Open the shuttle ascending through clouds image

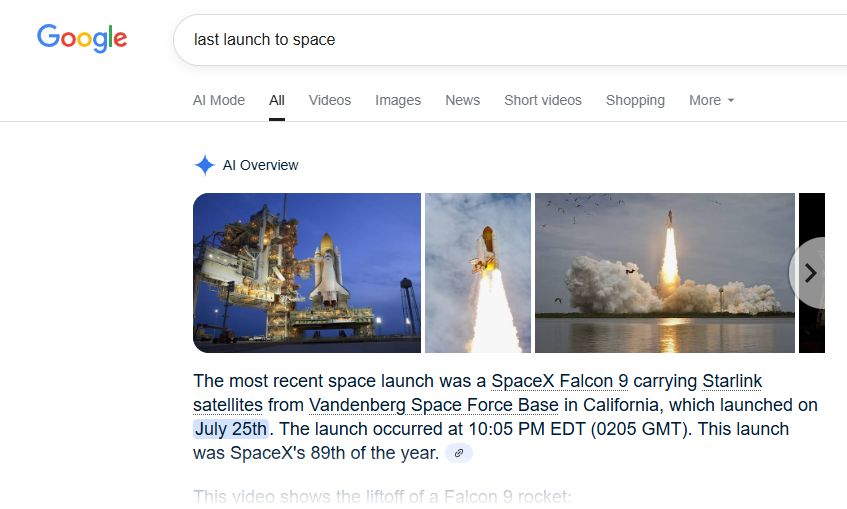tap(478, 273)
